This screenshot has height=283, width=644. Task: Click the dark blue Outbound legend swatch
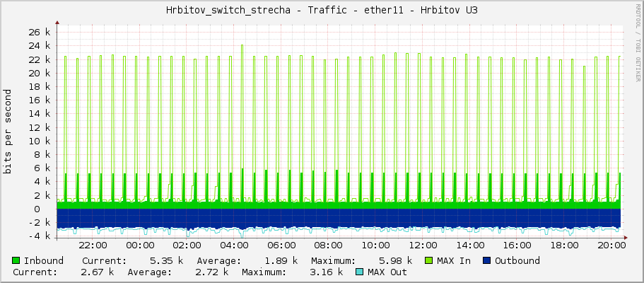487,260
